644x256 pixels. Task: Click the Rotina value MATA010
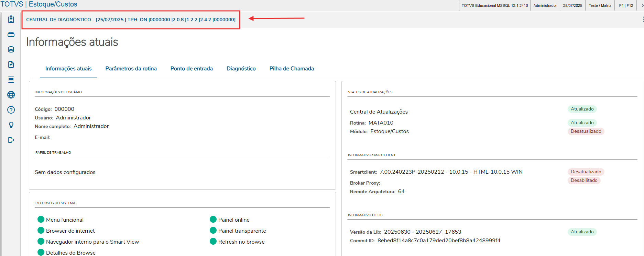pos(381,123)
